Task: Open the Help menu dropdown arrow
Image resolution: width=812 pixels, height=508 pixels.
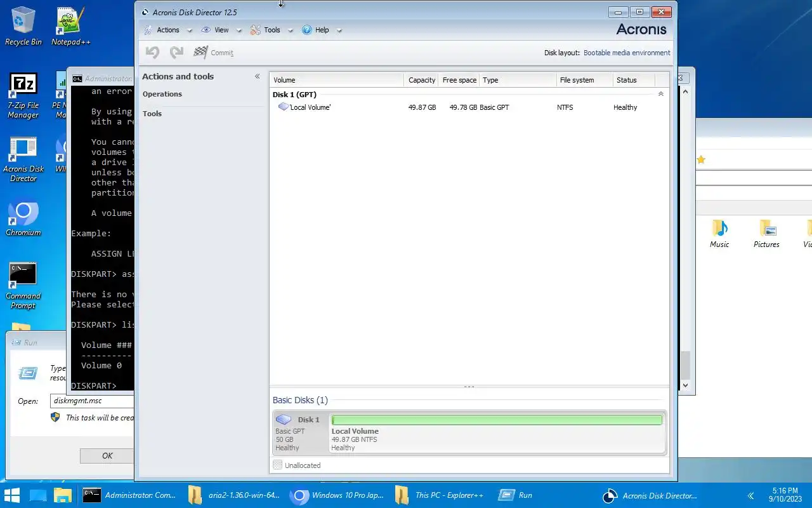Action: [339, 30]
